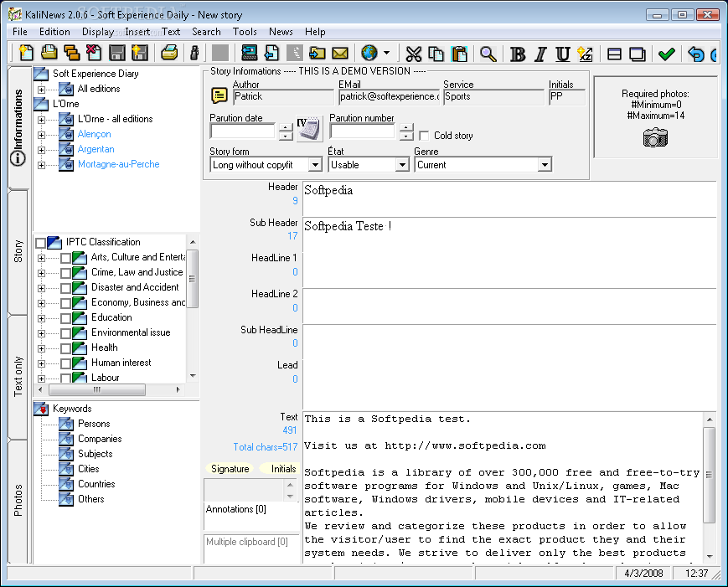Click the floppy disk with star icon
728x587 pixels.
click(140, 53)
